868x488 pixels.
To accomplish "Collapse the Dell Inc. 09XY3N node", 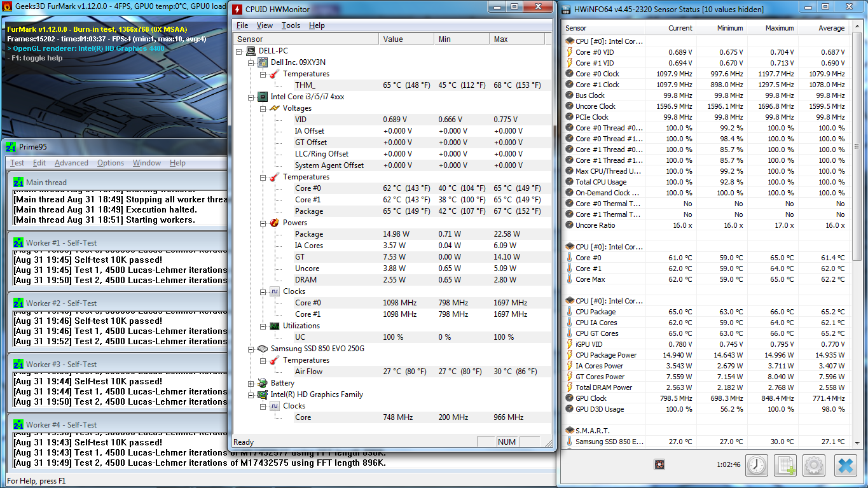I will pos(251,62).
